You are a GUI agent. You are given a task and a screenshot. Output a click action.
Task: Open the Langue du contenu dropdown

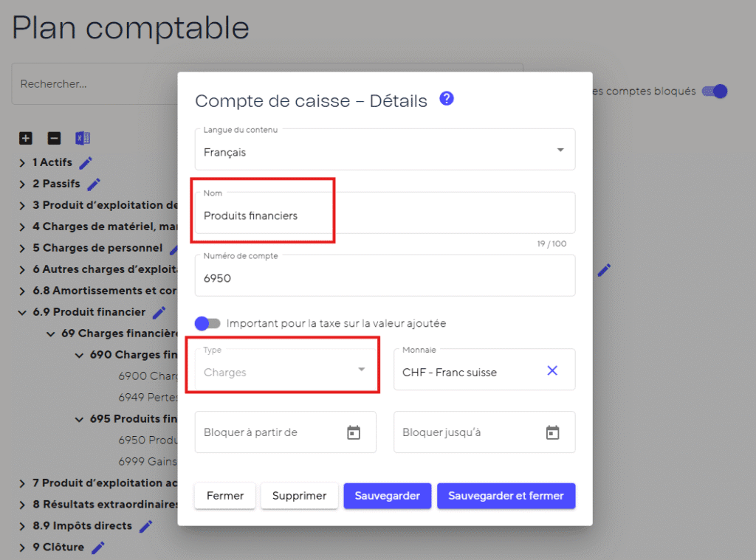(x=560, y=150)
